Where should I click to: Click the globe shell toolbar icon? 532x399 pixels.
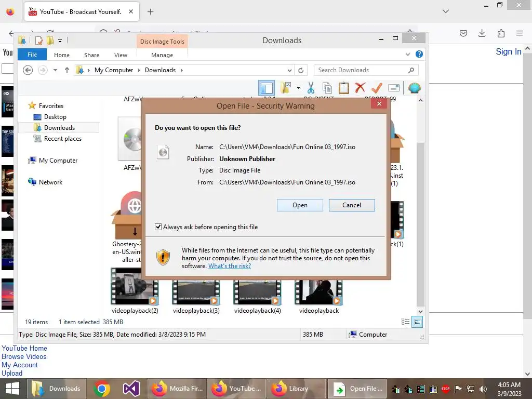click(414, 88)
